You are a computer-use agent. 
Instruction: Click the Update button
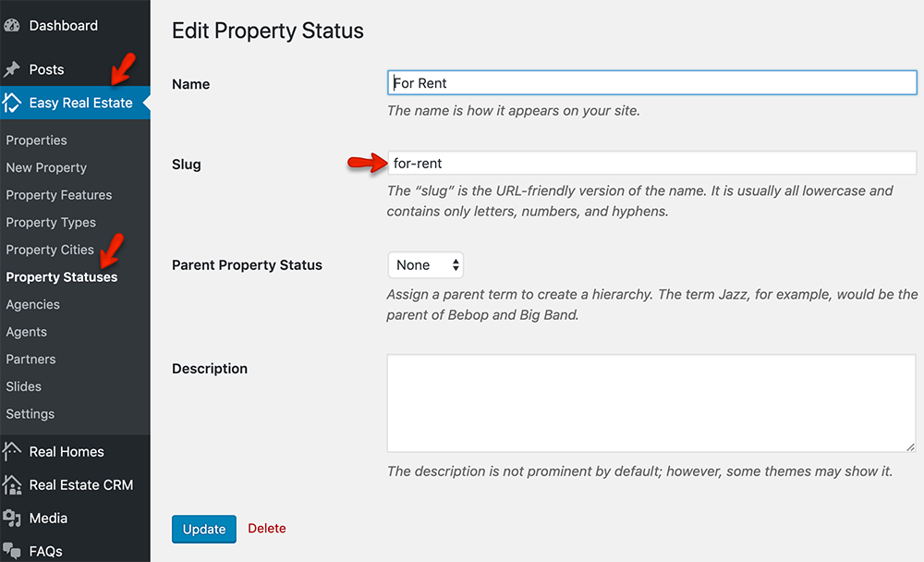click(204, 529)
